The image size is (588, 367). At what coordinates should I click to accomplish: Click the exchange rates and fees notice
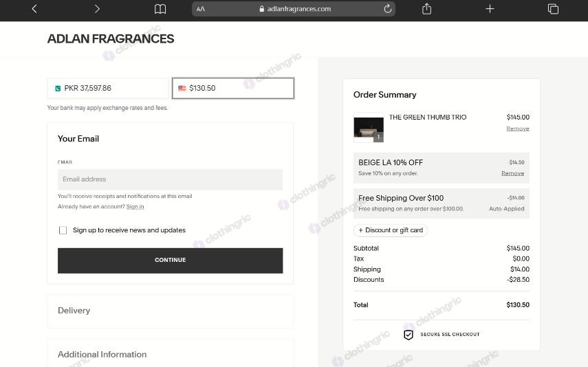[107, 108]
